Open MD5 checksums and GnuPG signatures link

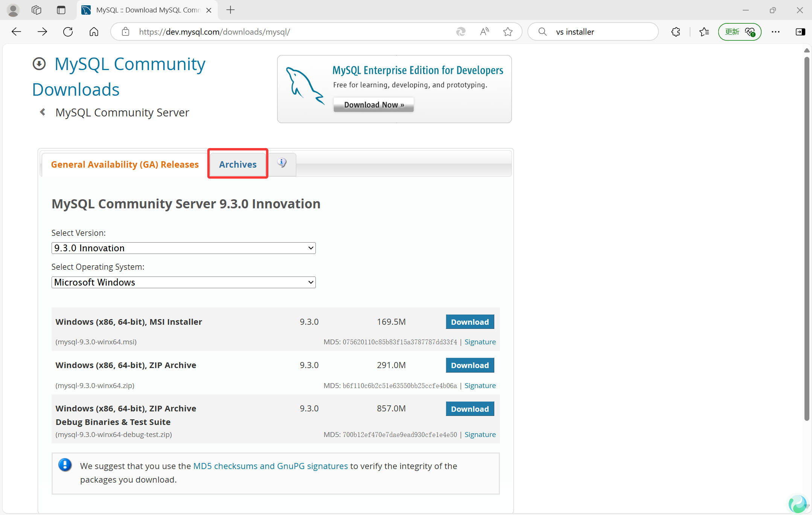tap(270, 466)
